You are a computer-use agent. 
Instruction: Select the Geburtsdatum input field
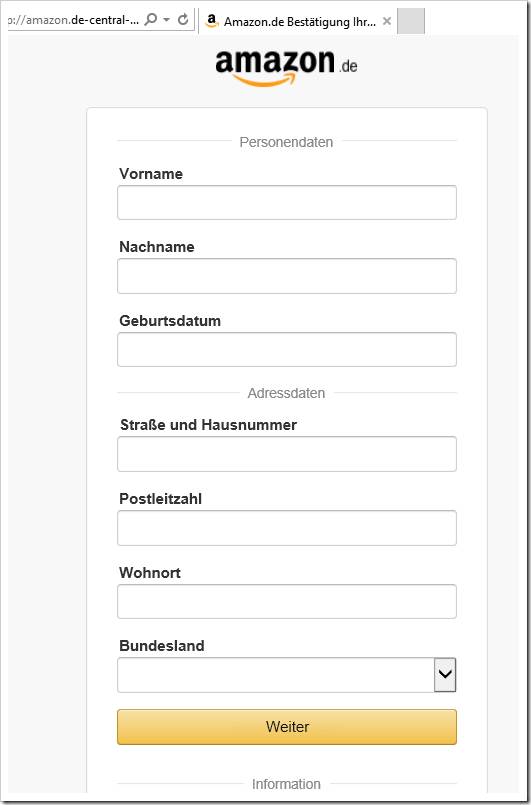(x=287, y=350)
